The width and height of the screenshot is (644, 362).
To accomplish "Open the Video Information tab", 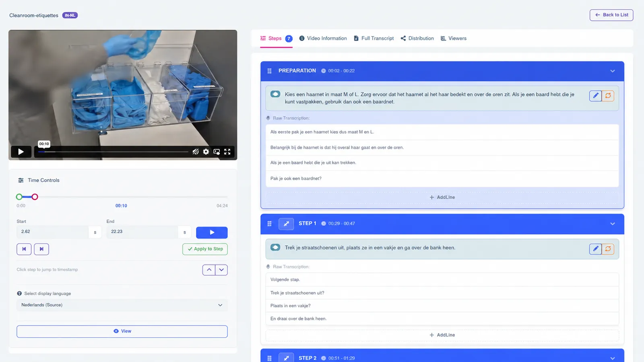I will [323, 38].
